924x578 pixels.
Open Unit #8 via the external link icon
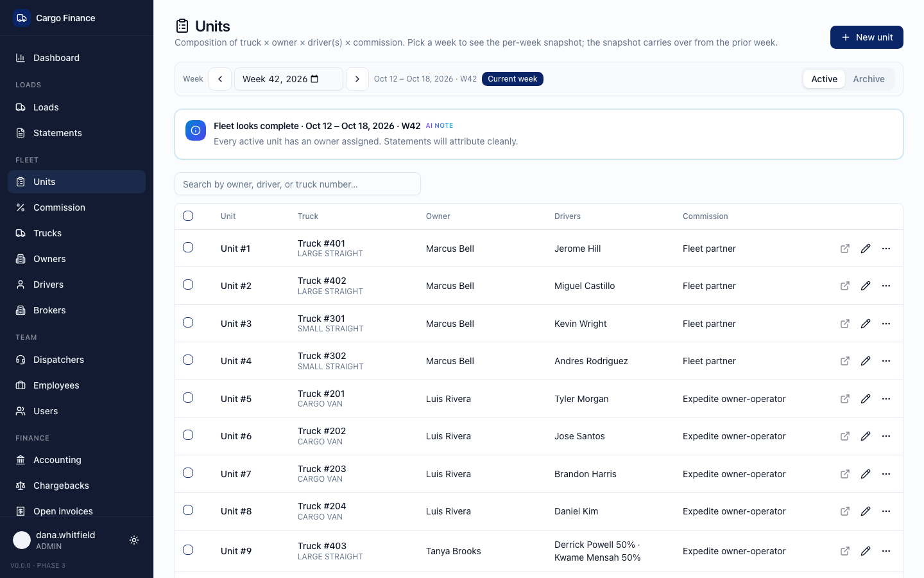point(845,511)
